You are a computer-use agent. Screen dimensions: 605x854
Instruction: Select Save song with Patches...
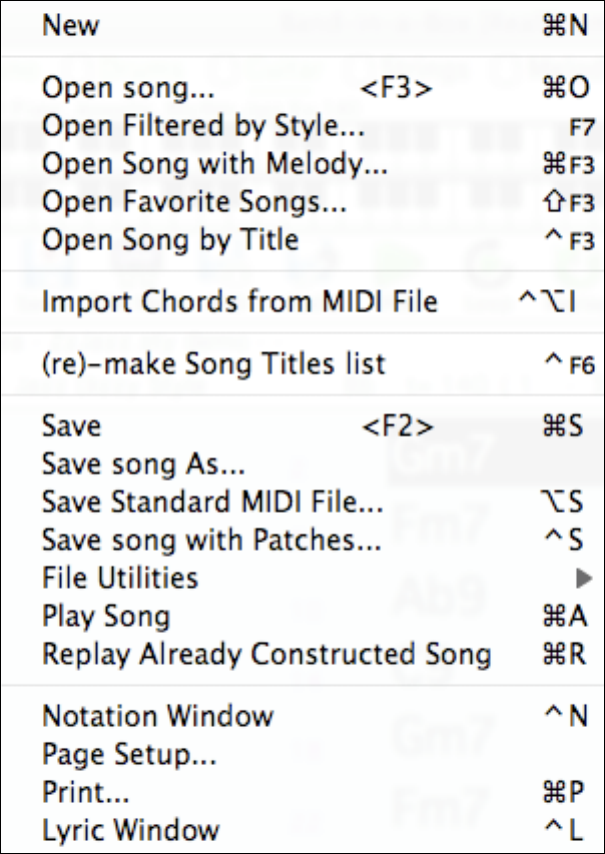tap(211, 540)
